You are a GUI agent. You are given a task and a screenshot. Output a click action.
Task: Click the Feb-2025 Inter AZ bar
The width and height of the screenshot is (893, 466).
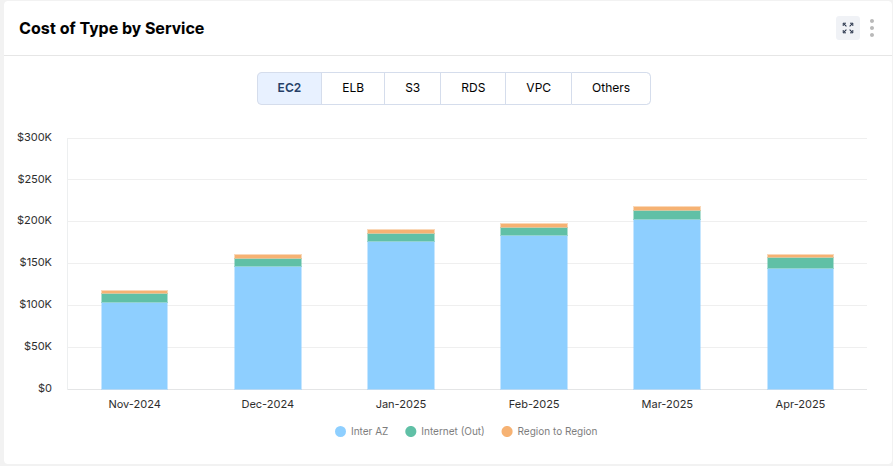(534, 312)
